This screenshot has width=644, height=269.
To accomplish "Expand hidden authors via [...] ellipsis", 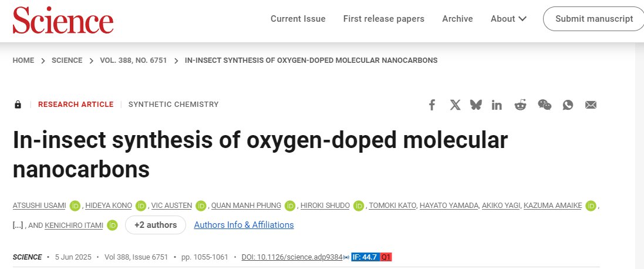I will (18, 225).
